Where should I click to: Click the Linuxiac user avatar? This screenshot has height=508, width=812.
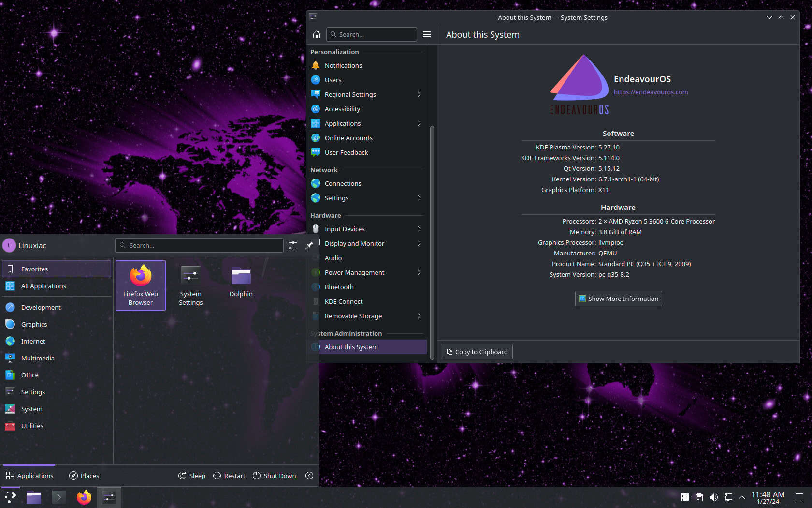[x=9, y=245]
